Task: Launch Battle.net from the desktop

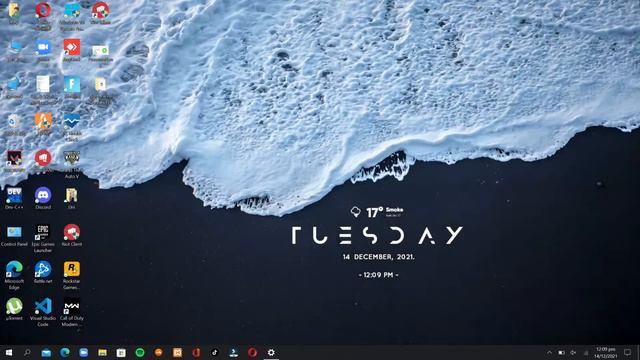Action: [x=43, y=272]
